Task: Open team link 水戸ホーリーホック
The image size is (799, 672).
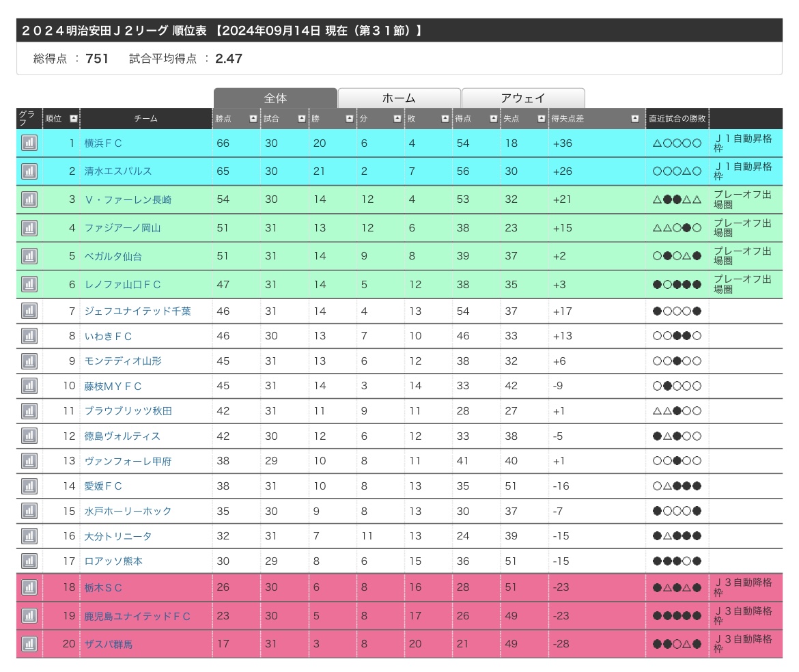Action: 128,511
